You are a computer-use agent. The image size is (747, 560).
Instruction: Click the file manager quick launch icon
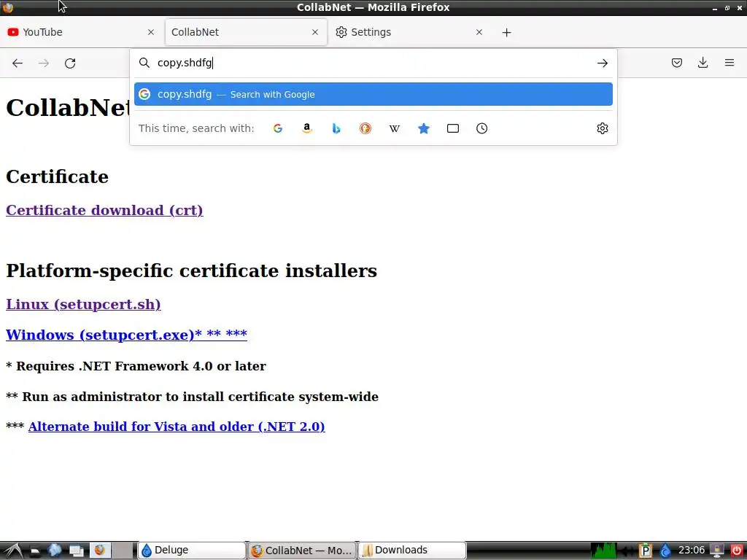click(34, 551)
